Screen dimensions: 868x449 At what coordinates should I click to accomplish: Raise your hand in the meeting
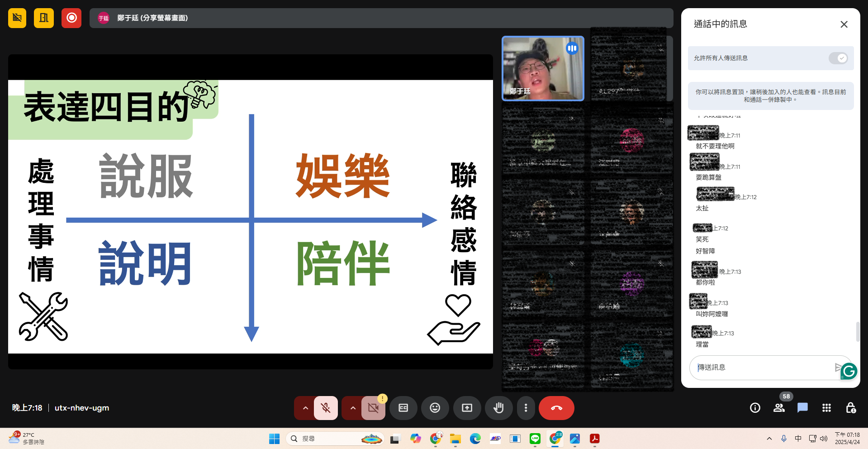coord(498,408)
